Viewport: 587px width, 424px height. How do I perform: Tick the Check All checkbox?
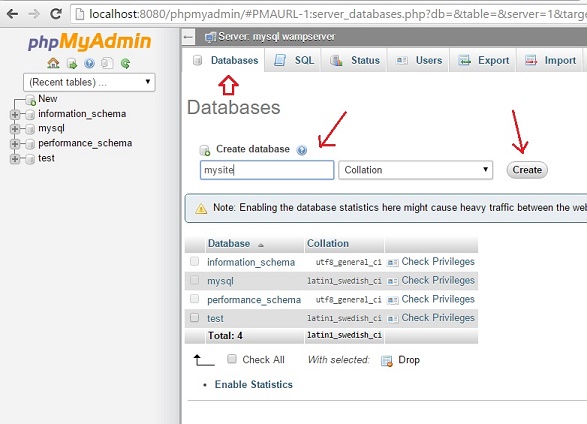232,359
